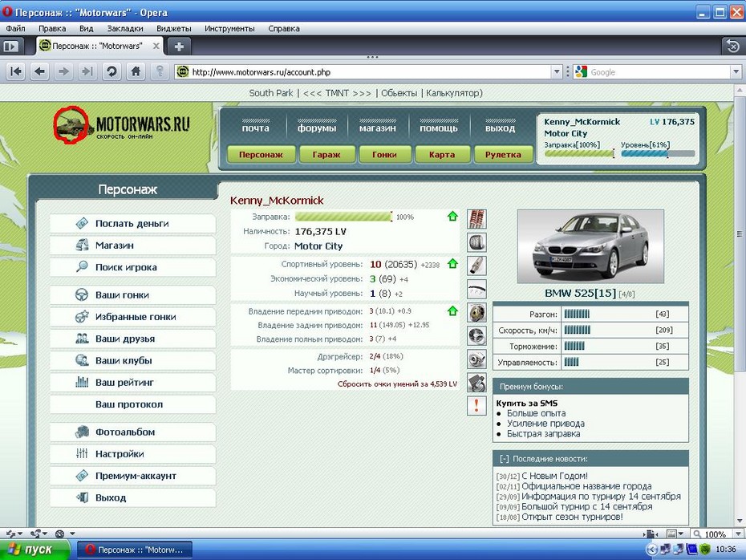This screenshot has width=746, height=560.
Task: Click Сбросить очки умений link
Action: (x=397, y=384)
